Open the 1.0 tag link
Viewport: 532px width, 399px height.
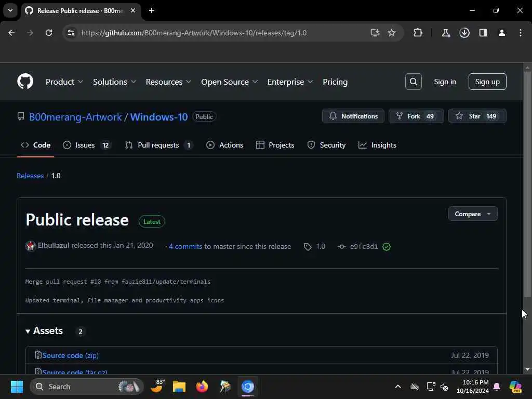tap(314, 246)
